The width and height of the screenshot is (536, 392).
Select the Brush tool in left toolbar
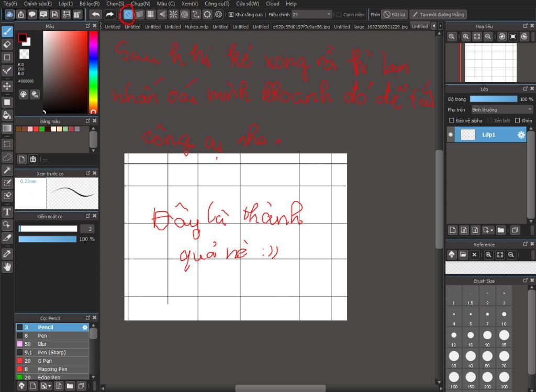click(7, 31)
